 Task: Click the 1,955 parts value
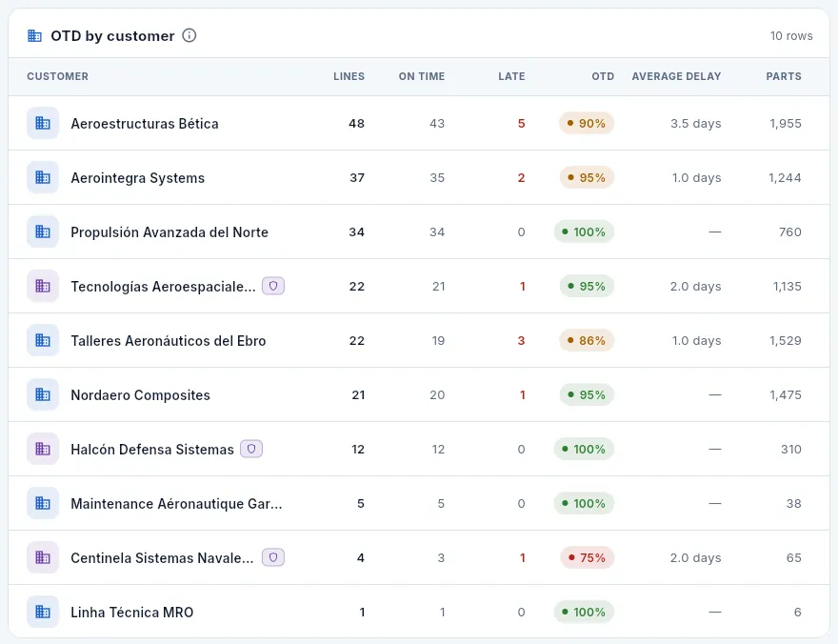[x=785, y=124]
